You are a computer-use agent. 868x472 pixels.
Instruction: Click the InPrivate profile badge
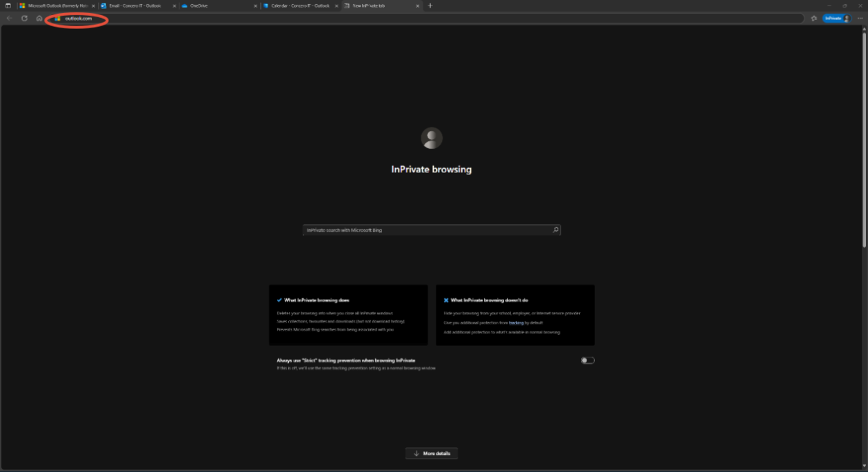(x=837, y=19)
